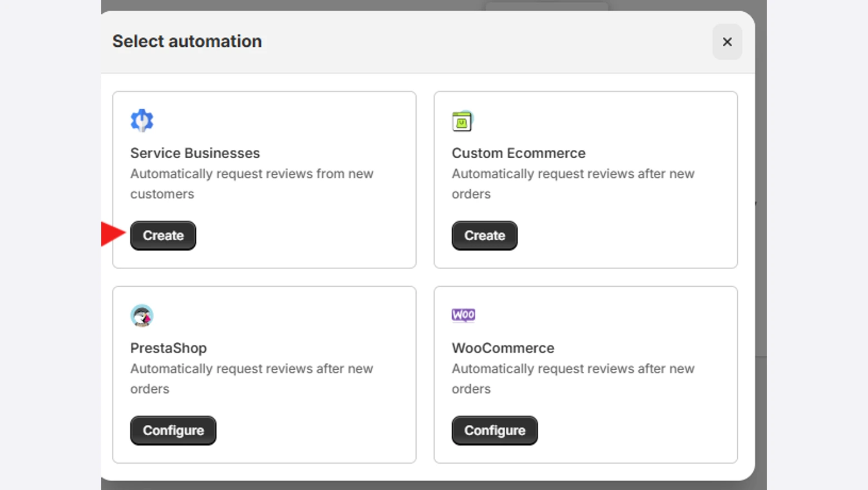Click the 'Custom Ecommerce' card title
This screenshot has height=490, width=868.
click(519, 153)
